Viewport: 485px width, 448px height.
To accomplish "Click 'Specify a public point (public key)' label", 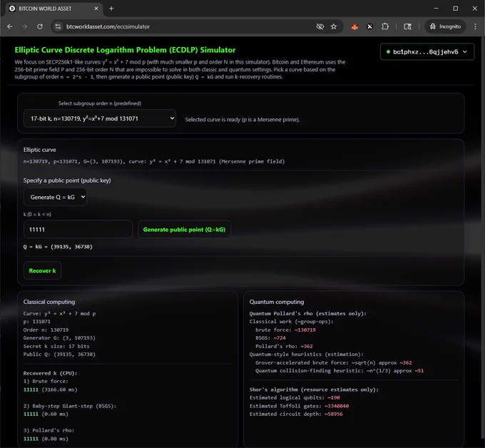I will pos(67,180).
